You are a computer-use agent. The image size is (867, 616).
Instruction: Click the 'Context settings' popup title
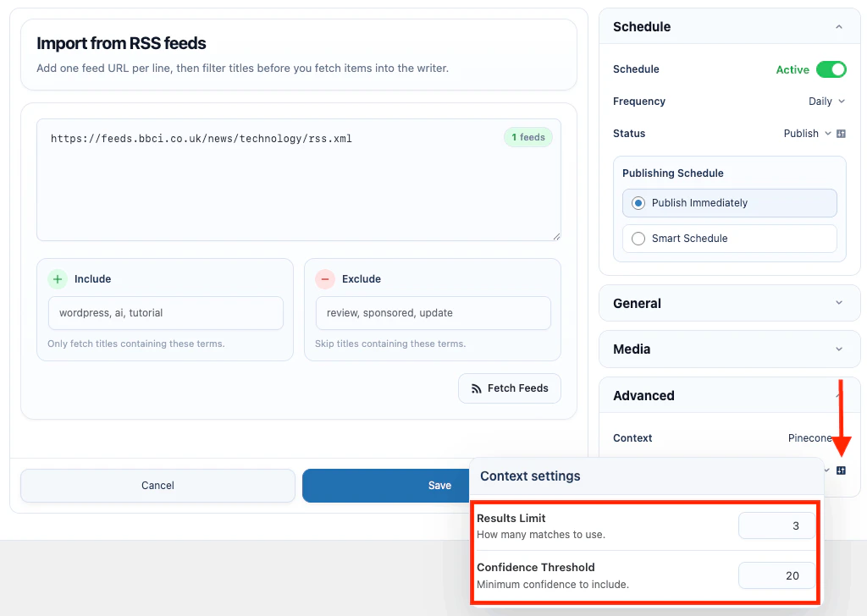point(530,476)
